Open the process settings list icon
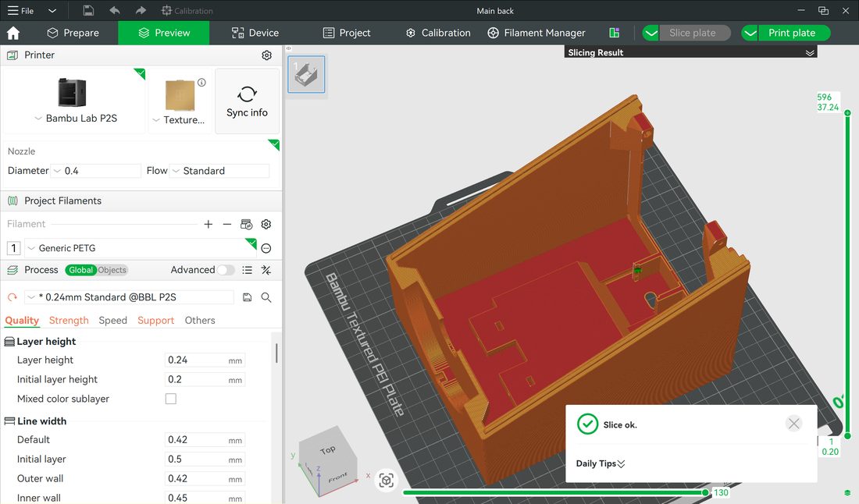859x504 pixels. [x=248, y=270]
